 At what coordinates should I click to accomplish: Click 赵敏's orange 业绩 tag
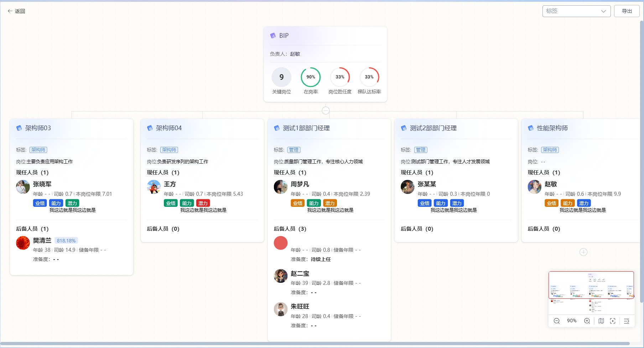[552, 203]
